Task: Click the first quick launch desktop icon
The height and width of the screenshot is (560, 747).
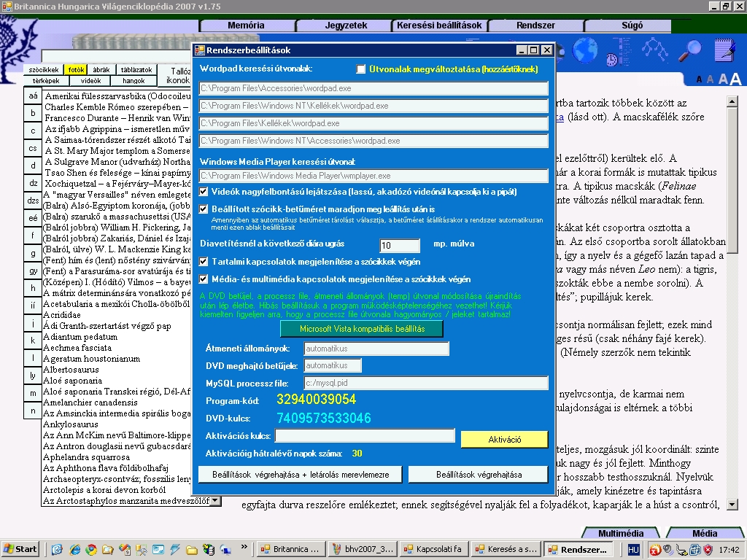Action: 57,550
